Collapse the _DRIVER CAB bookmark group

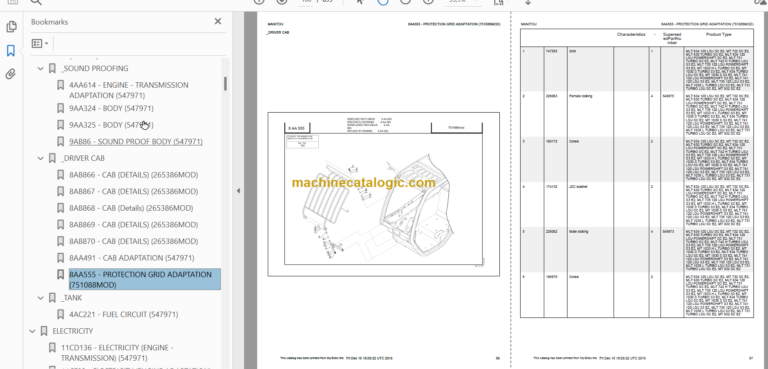(41, 158)
